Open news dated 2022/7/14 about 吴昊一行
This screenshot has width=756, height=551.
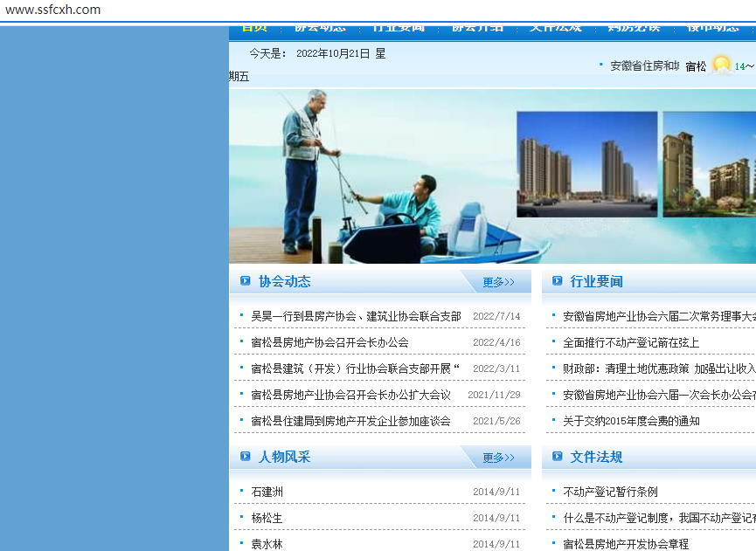356,316
